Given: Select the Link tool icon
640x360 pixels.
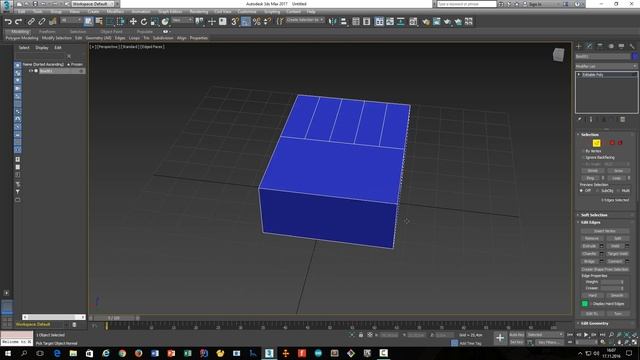Looking at the screenshot, I should (x=31, y=22).
